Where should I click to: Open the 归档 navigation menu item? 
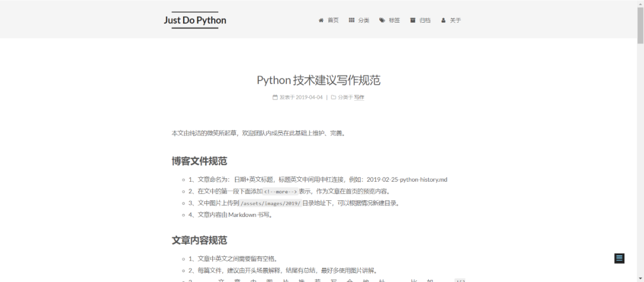pos(425,20)
